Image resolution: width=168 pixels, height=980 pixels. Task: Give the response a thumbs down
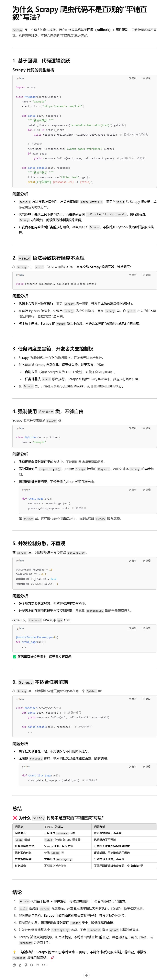point(26,965)
